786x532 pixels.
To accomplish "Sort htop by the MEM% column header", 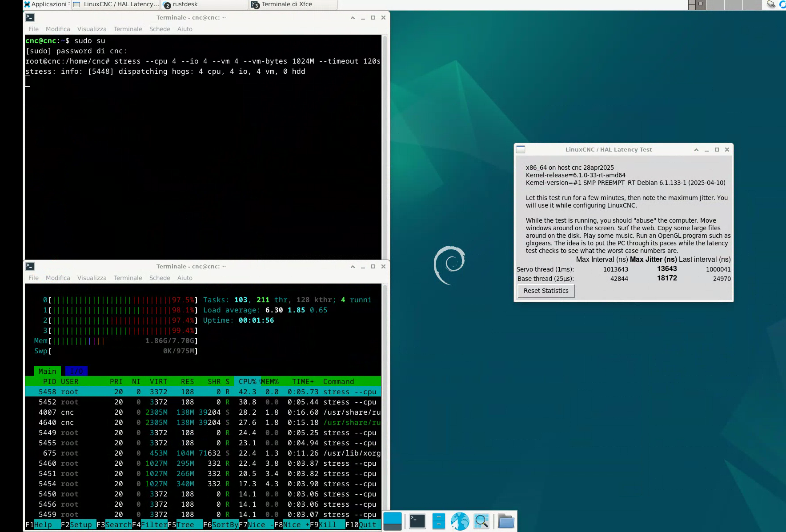I will (x=270, y=381).
